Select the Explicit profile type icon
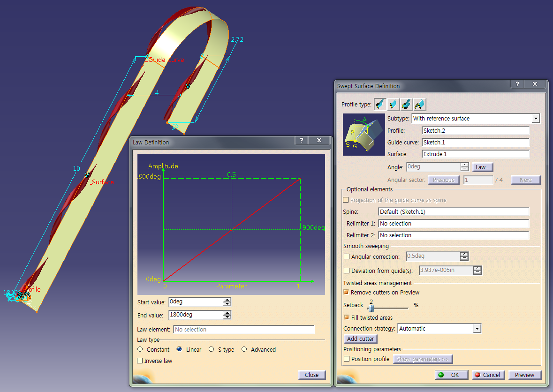The image size is (553, 392). 380,104
